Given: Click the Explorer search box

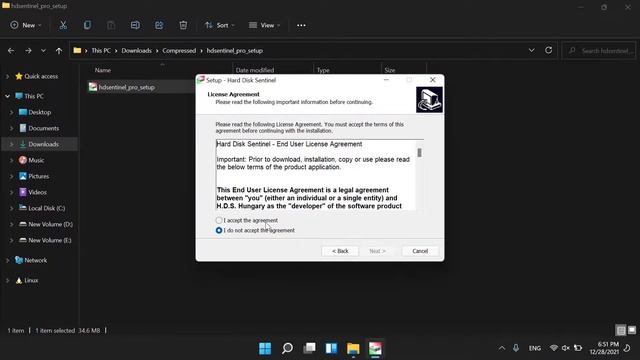Looking at the screenshot, I should (x=599, y=51).
